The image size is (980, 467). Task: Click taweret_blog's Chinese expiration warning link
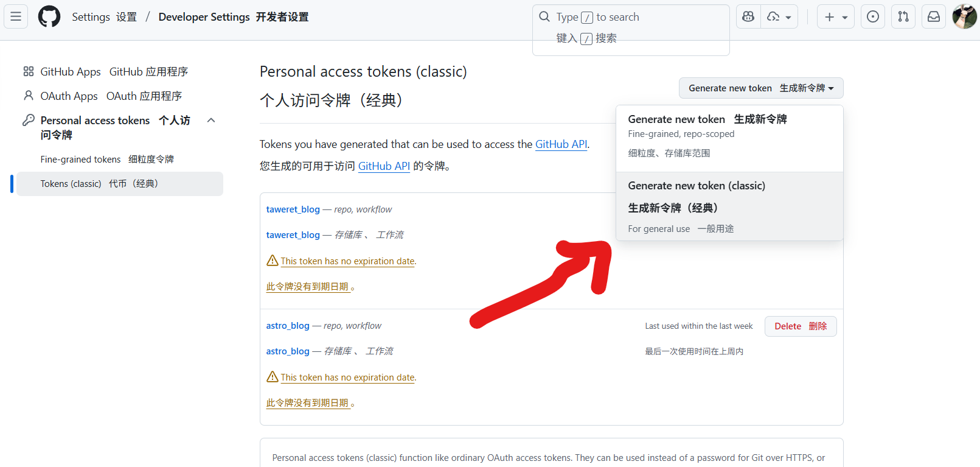[x=308, y=287]
